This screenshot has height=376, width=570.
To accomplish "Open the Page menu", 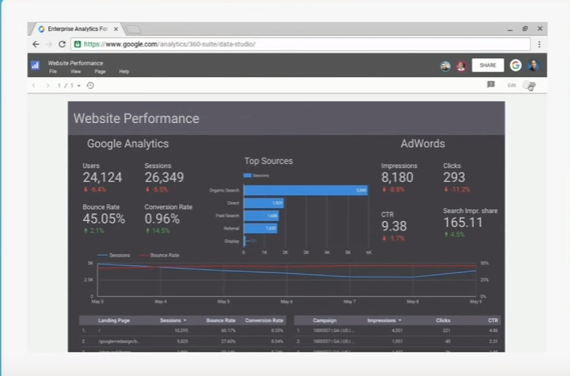I will [100, 72].
